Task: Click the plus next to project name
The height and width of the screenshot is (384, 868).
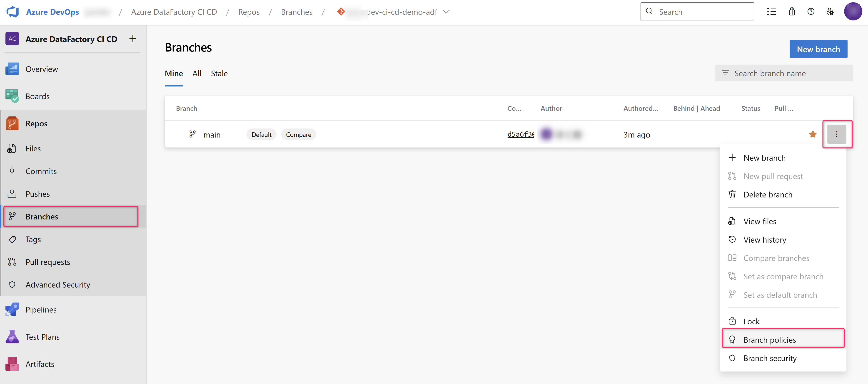Action: pyautogui.click(x=133, y=39)
